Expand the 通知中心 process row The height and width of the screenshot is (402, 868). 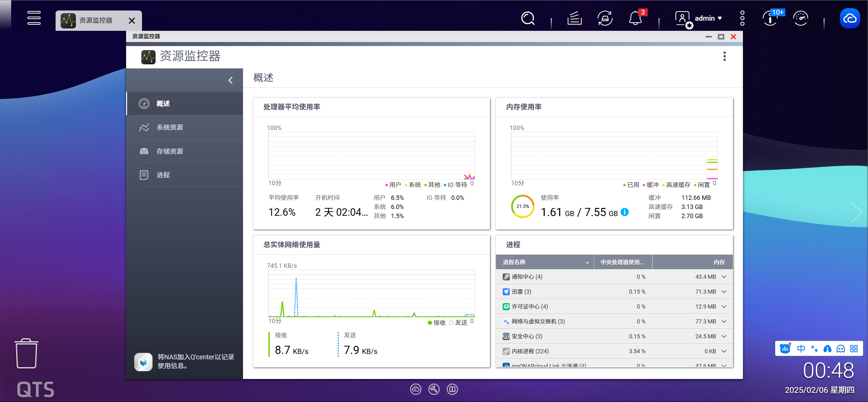point(724,277)
